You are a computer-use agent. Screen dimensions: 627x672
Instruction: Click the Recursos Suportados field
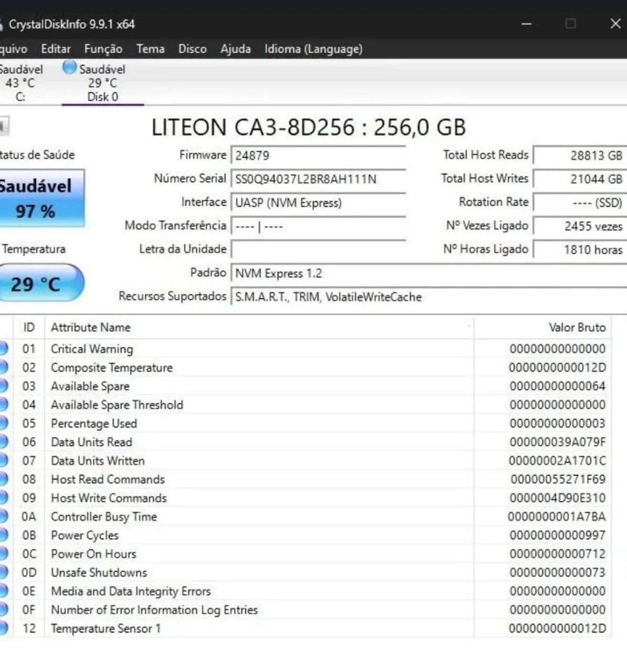click(429, 297)
